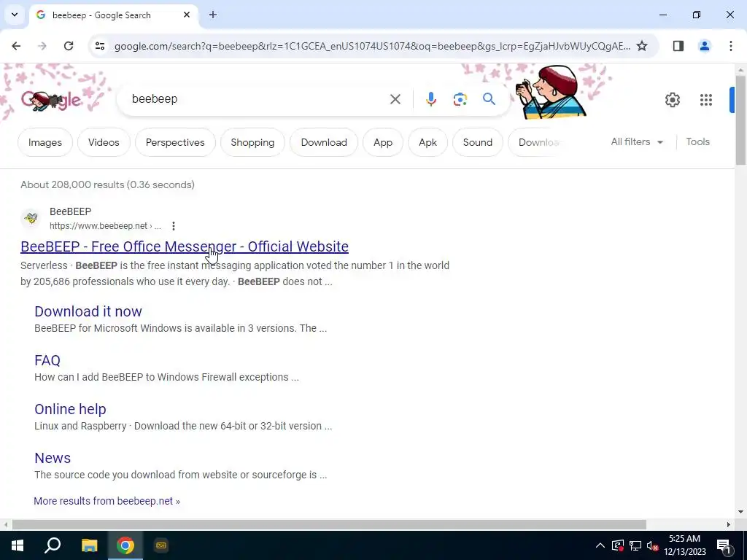Show more results from beebeep.net

[107, 501]
